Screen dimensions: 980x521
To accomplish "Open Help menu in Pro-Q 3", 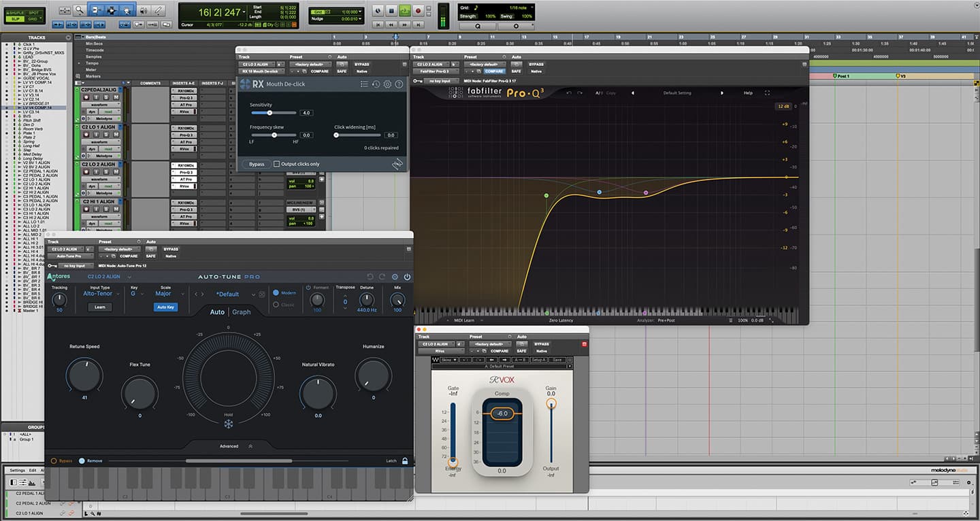I will point(748,93).
